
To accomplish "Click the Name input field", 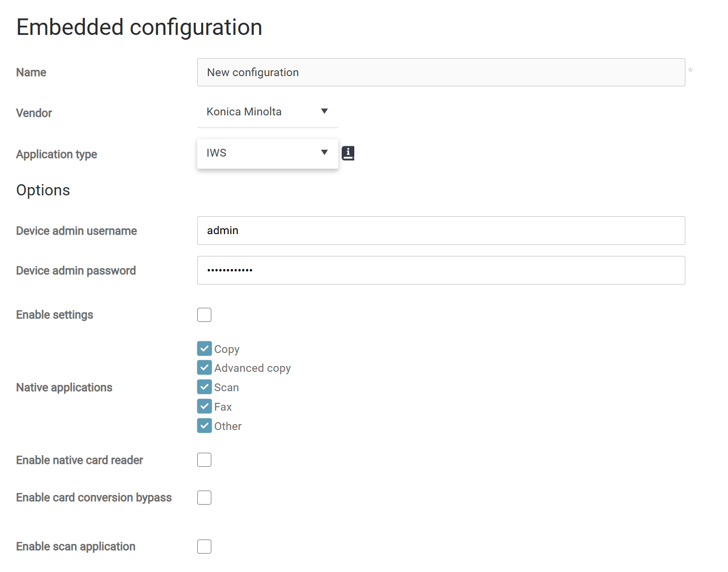I will [x=441, y=72].
